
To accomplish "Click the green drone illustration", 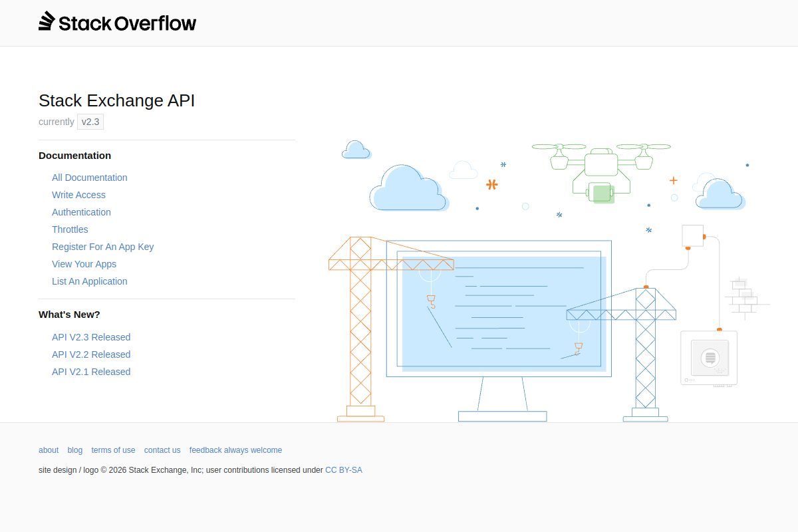I will tap(601, 173).
